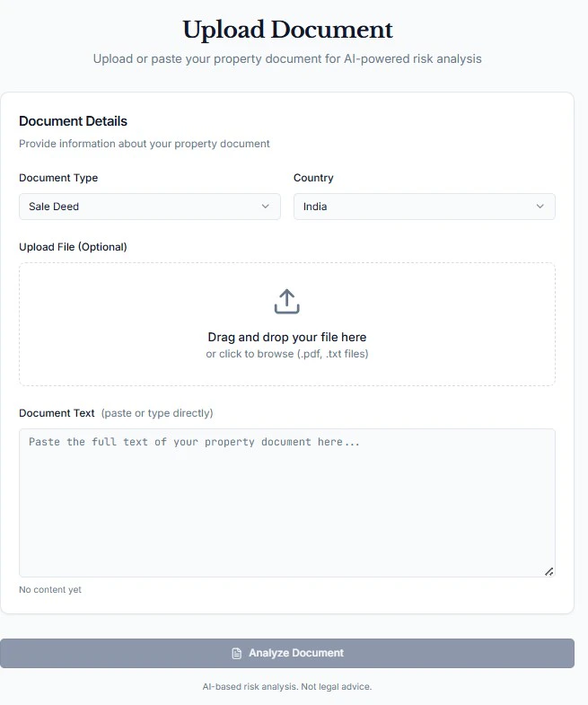Viewport: 588px width, 705px height.
Task: Click the Document Type label
Action: (x=58, y=178)
